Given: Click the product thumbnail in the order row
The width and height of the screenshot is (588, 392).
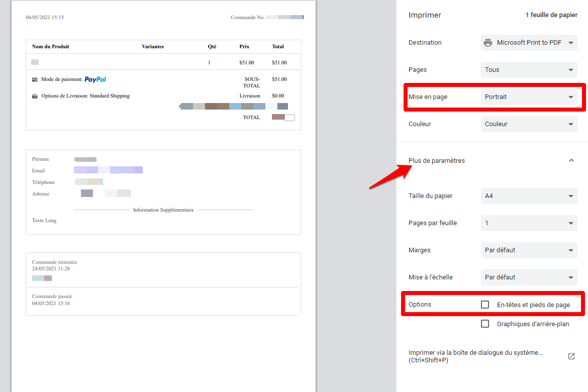Looking at the screenshot, I should (35, 62).
